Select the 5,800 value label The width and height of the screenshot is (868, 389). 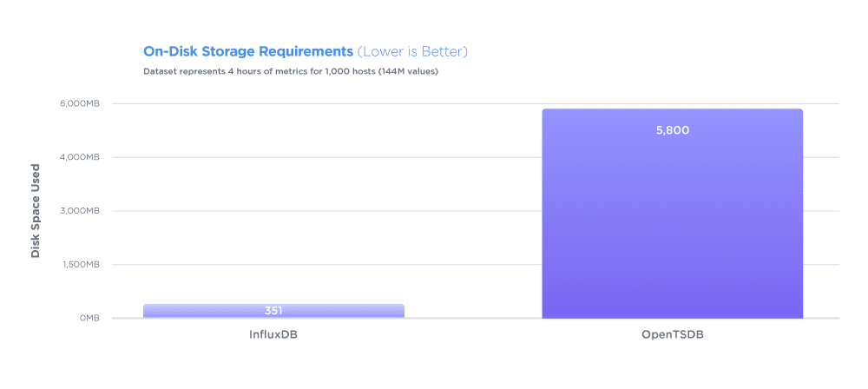tap(672, 131)
